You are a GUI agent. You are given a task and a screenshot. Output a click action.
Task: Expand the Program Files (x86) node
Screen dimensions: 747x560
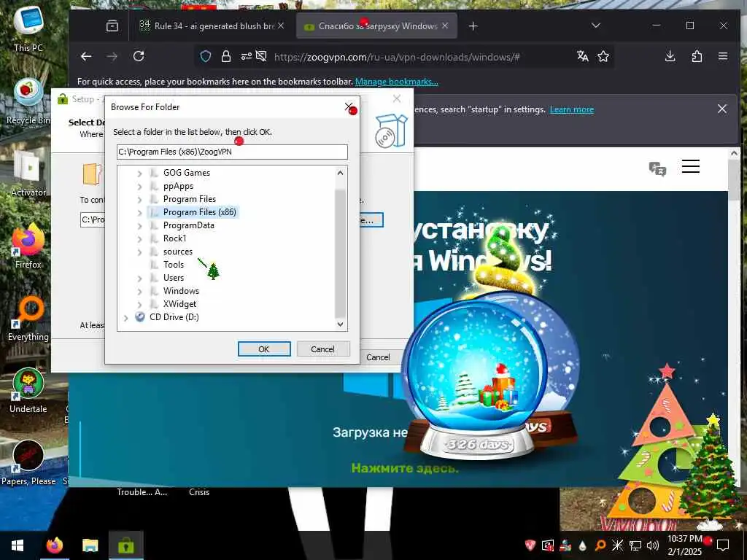pyautogui.click(x=139, y=212)
